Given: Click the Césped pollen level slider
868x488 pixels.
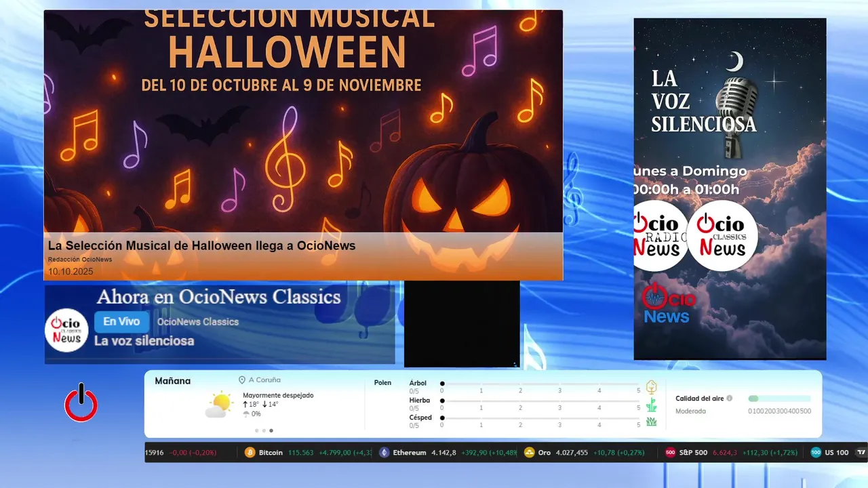Looking at the screenshot, I should [540, 418].
